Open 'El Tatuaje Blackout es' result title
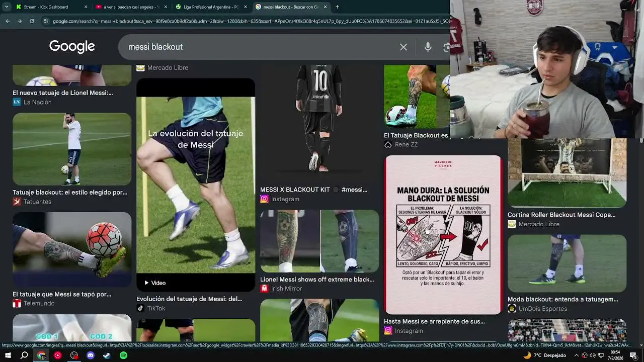This screenshot has width=644, height=362. (x=416, y=136)
